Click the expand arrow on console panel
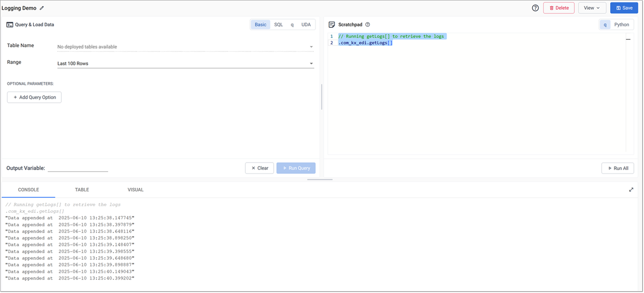Image resolution: width=644 pixels, height=293 pixels. (x=631, y=189)
